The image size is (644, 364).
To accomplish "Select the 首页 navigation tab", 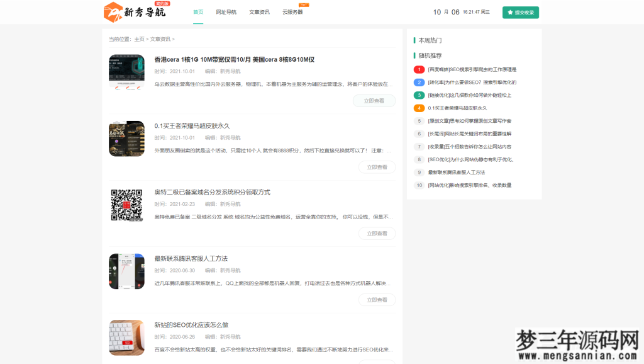I will (x=198, y=11).
